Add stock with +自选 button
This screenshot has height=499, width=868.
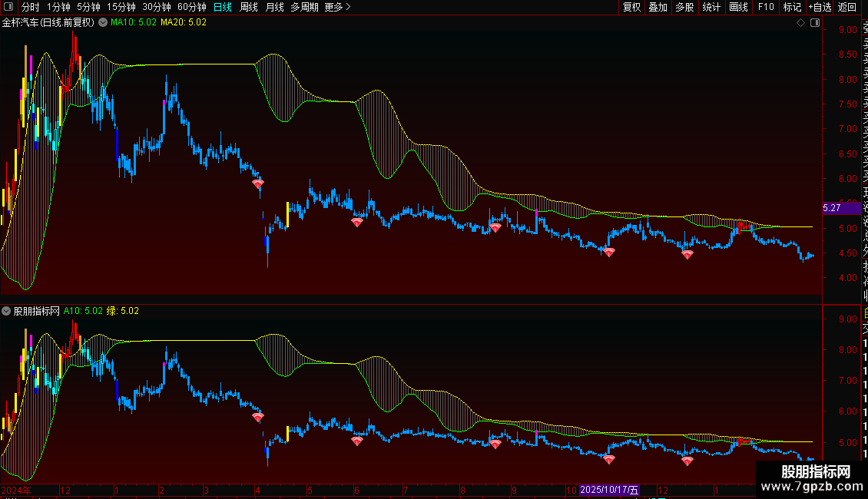coord(820,7)
